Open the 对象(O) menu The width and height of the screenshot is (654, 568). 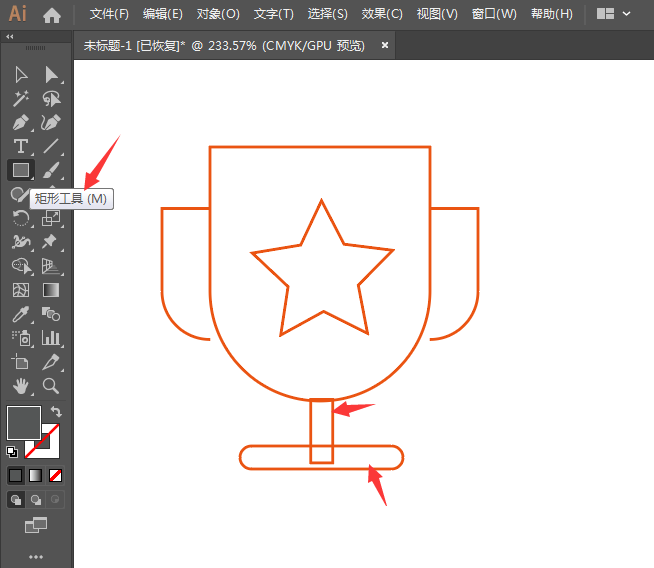[218, 14]
